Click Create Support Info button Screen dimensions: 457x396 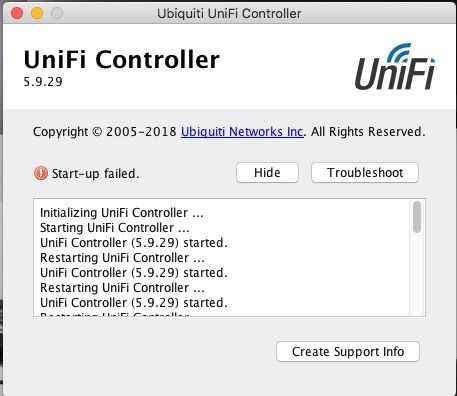(x=348, y=352)
